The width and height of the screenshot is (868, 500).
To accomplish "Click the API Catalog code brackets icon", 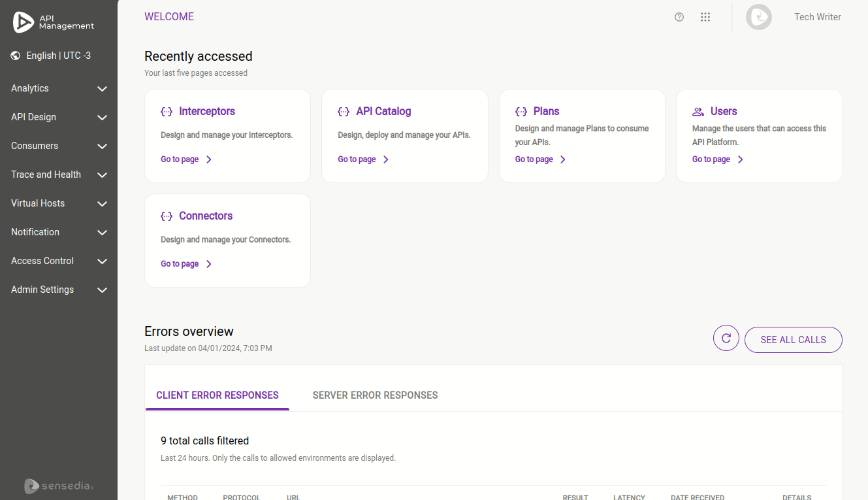I will 344,111.
